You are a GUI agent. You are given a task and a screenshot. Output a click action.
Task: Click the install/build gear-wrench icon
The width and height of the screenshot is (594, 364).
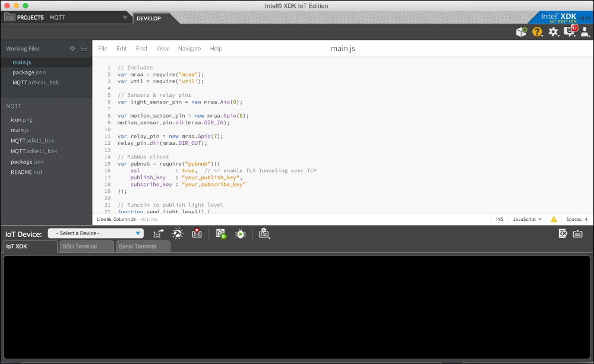point(177,234)
